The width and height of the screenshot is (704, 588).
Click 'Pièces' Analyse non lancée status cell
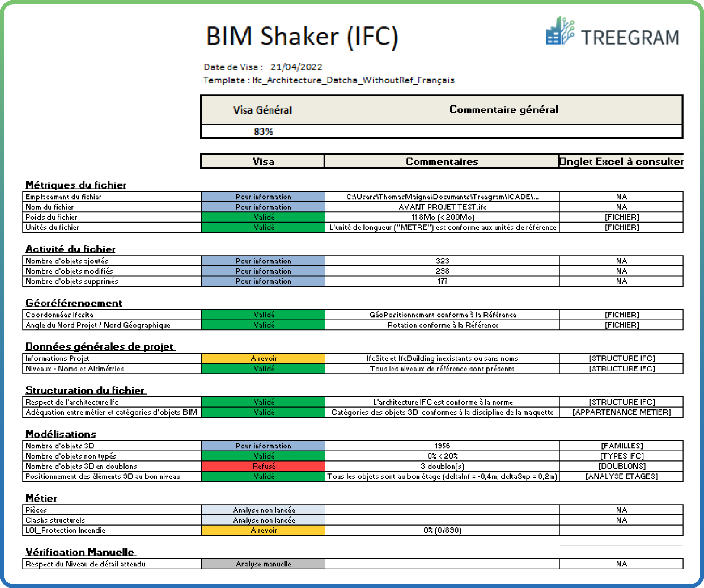click(263, 510)
